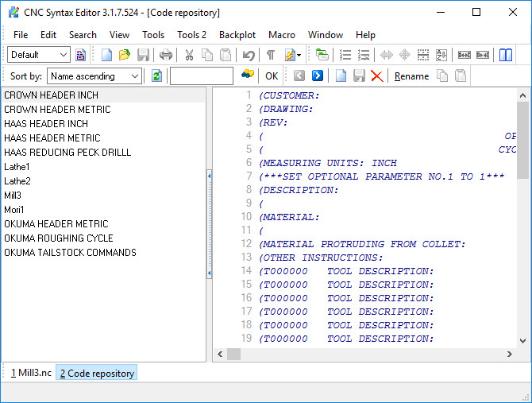The height and width of the screenshot is (403, 532).
Task: Switch to the 2 Code repository tab
Action: pos(97,373)
